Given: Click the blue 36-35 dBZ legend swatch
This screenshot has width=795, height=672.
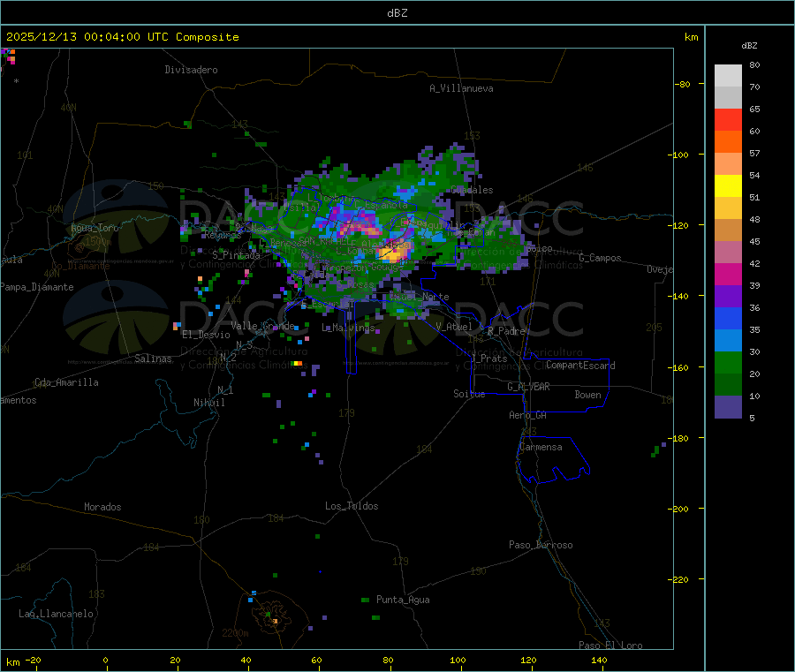Looking at the screenshot, I should 728,318.
